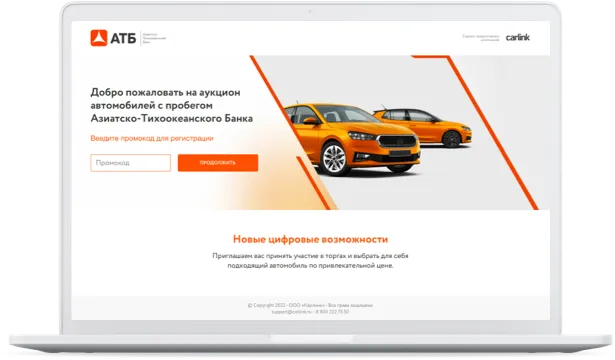Select the rear orange hatchback image
Image resolution: width=615 pixels, height=360 pixels.
pyautogui.click(x=423, y=126)
